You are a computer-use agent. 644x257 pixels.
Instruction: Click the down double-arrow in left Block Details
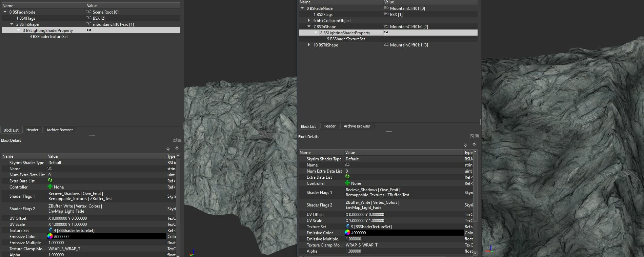pos(168,149)
